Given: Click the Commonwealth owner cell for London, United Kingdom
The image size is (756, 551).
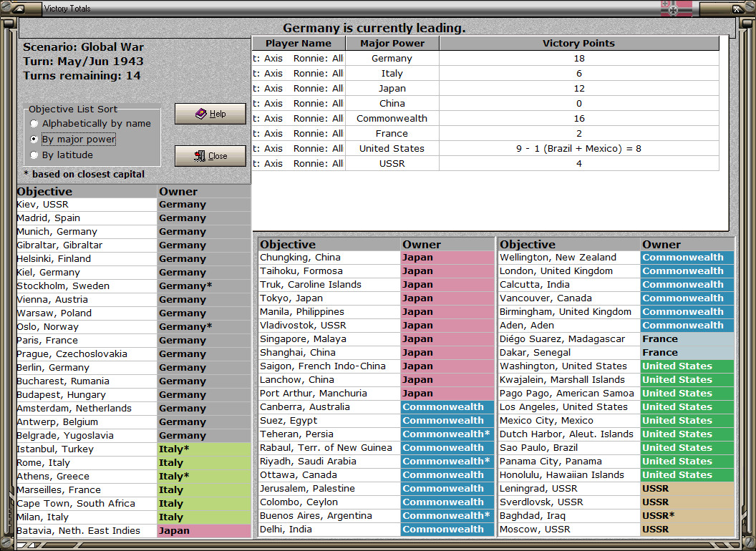Looking at the screenshot, I should point(687,271).
